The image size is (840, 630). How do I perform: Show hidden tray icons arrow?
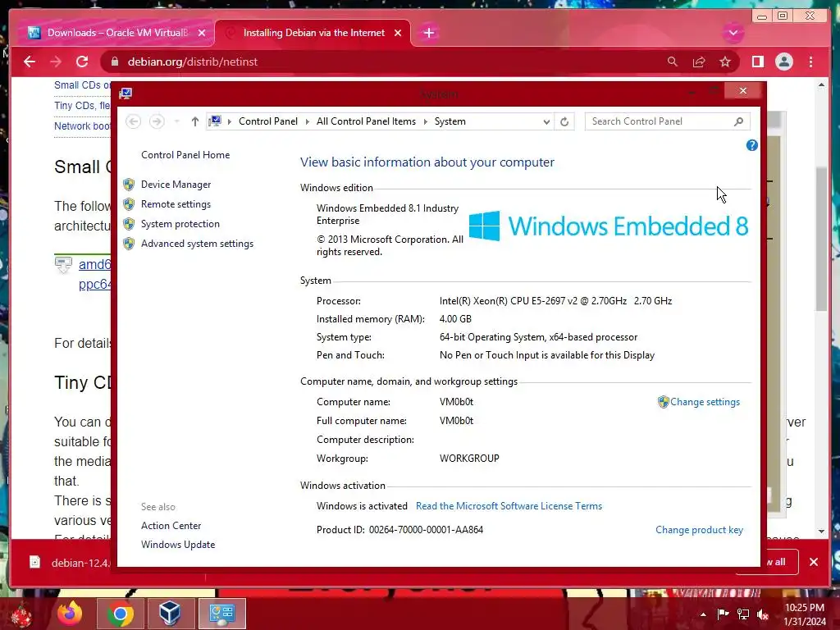[703, 614]
